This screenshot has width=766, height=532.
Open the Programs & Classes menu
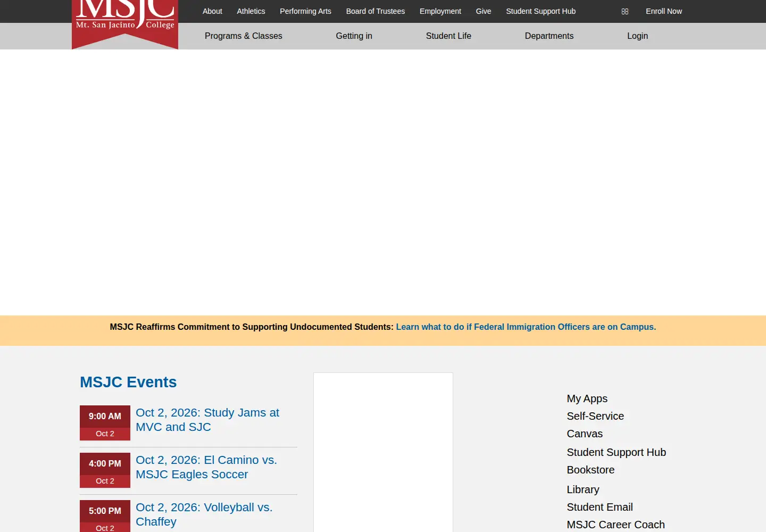(244, 36)
